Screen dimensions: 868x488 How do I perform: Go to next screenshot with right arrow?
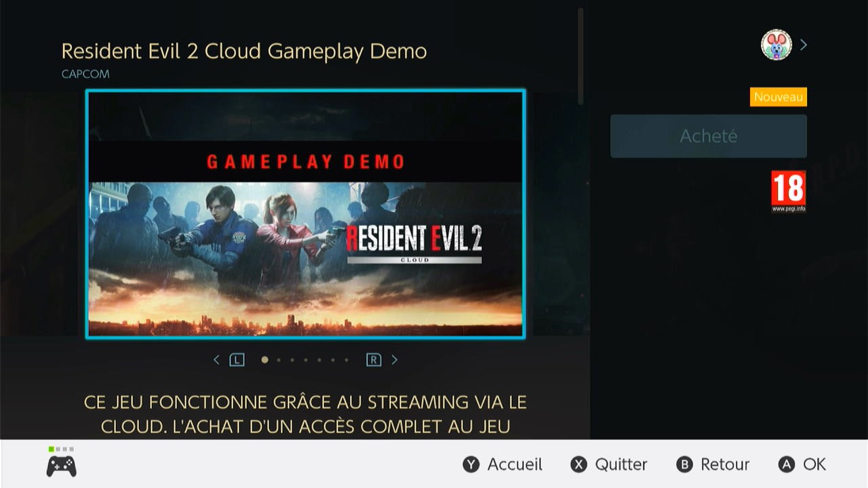(x=395, y=360)
